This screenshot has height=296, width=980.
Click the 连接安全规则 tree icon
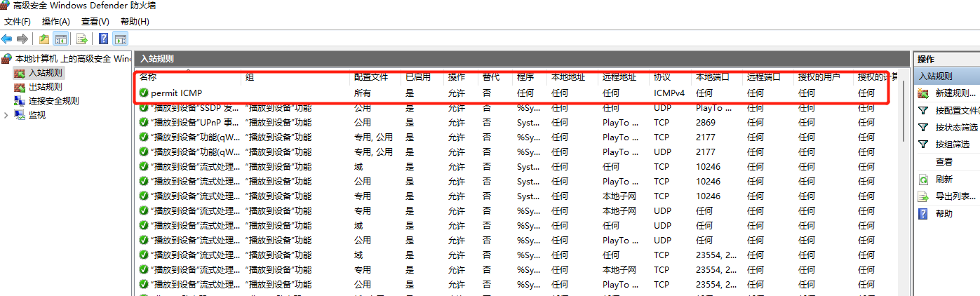[20, 101]
